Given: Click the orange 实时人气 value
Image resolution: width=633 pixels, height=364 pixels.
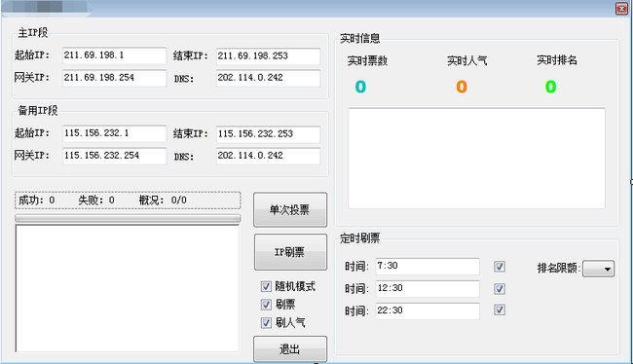Looking at the screenshot, I should pyautogui.click(x=462, y=87).
